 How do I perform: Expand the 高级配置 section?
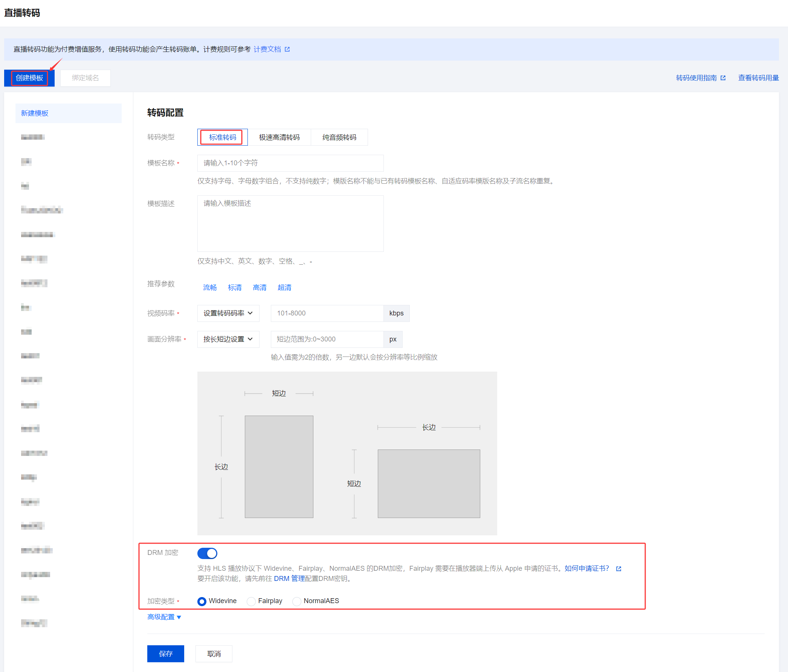164,617
